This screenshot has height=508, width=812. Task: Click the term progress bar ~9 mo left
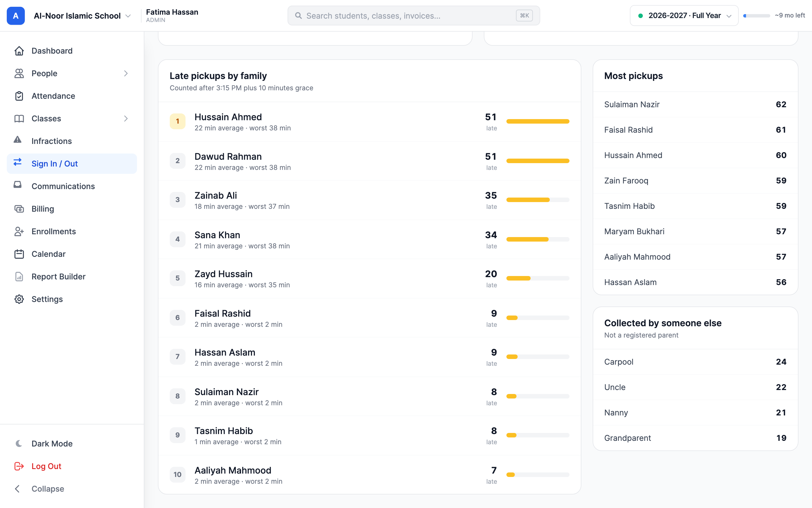click(756, 16)
